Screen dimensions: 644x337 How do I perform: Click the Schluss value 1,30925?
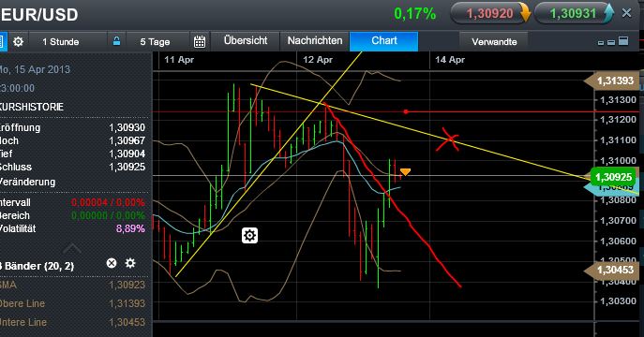[127, 167]
